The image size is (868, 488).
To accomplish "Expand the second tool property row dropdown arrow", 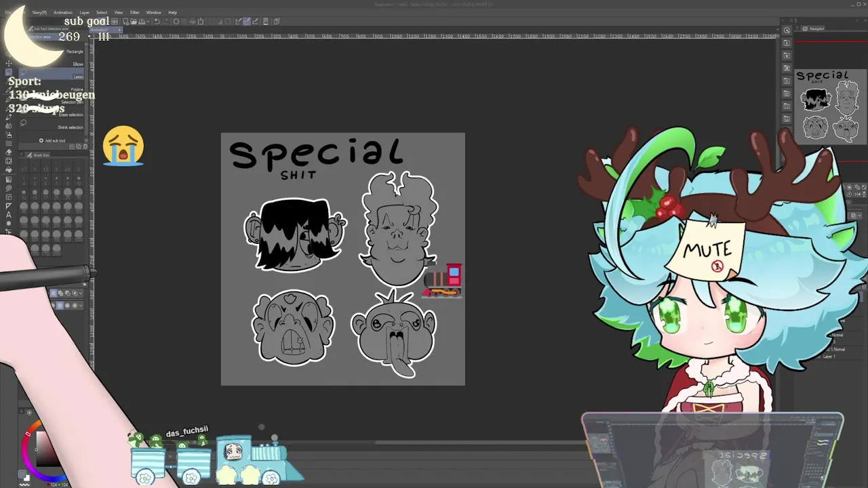I will pos(81,305).
